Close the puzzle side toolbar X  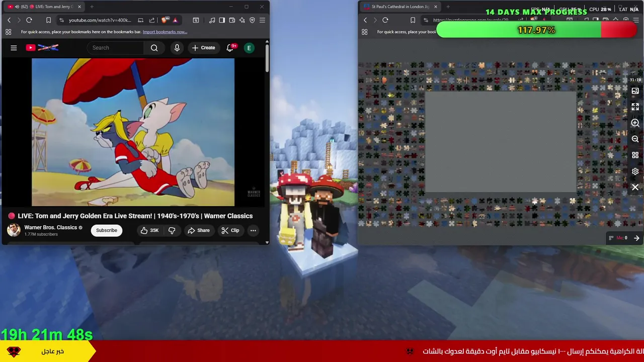635,187
